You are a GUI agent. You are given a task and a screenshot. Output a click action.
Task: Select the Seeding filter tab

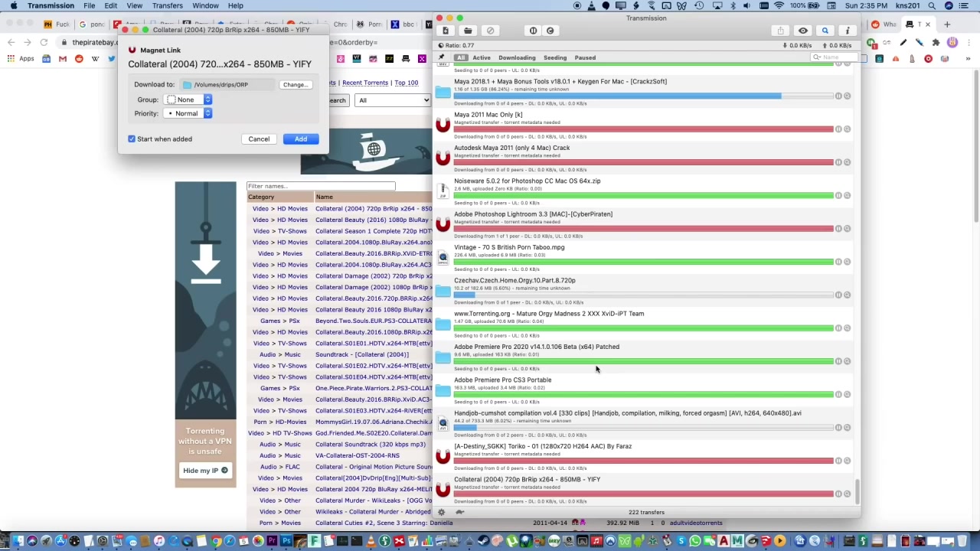(x=555, y=57)
